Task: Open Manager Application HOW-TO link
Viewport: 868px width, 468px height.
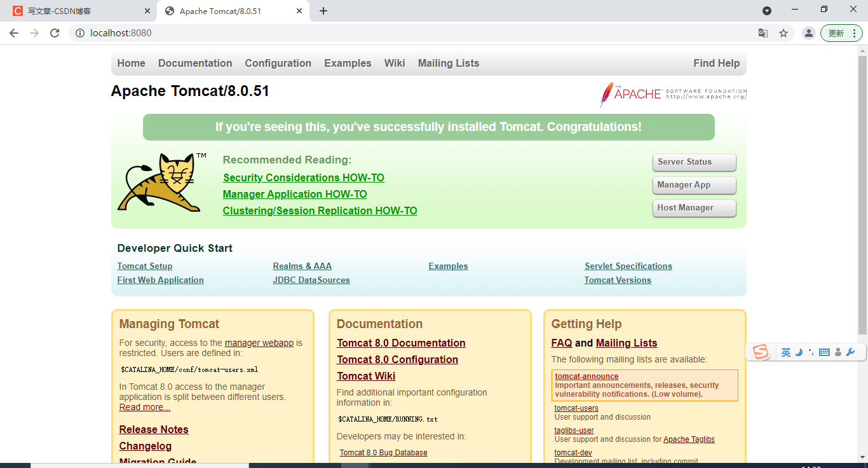Action: pos(295,195)
